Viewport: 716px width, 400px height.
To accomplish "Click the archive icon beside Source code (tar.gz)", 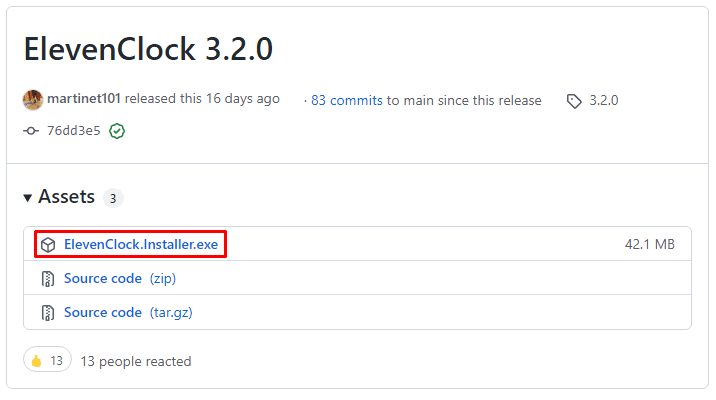I will click(47, 313).
